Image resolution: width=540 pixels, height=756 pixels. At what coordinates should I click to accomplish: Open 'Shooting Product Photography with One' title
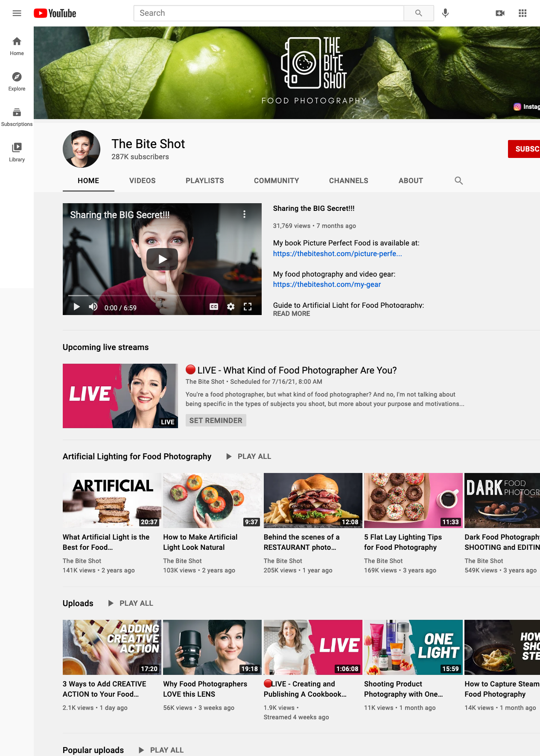[403, 689]
